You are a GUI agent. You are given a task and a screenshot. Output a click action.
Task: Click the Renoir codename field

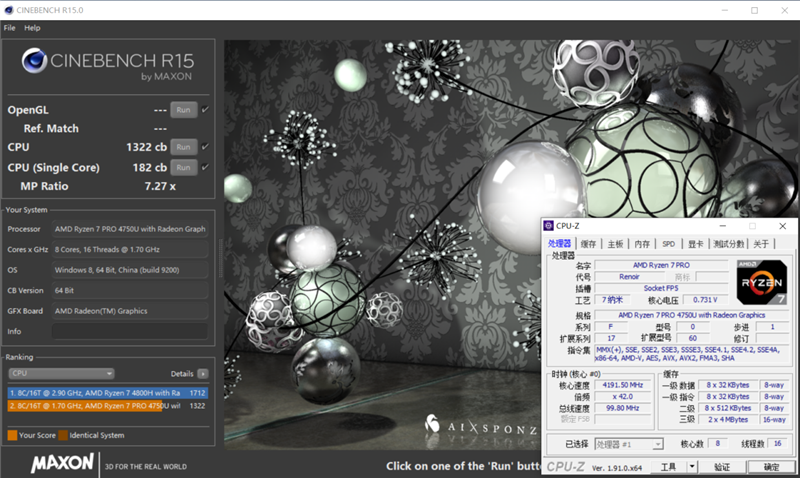click(x=629, y=276)
